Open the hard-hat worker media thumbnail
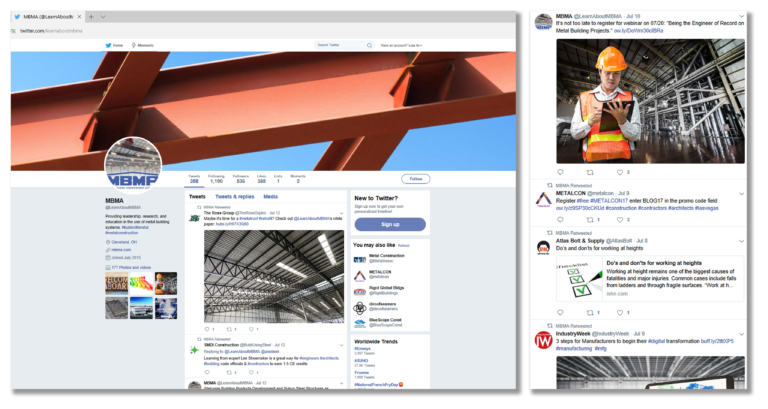This screenshot has width=768, height=409. (166, 283)
